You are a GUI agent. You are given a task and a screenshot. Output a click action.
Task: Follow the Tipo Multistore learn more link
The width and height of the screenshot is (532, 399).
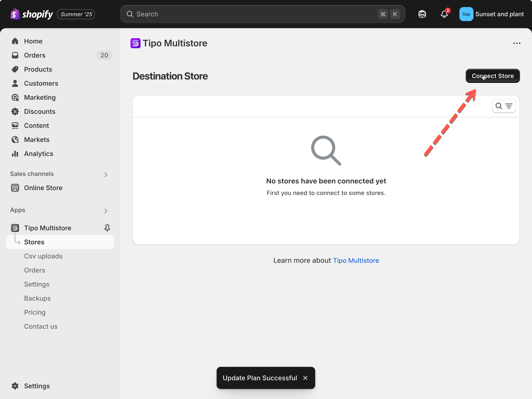pos(356,260)
